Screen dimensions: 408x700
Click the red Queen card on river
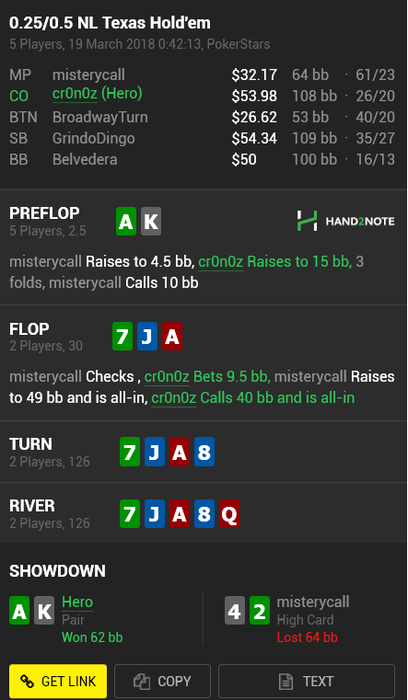(x=229, y=514)
